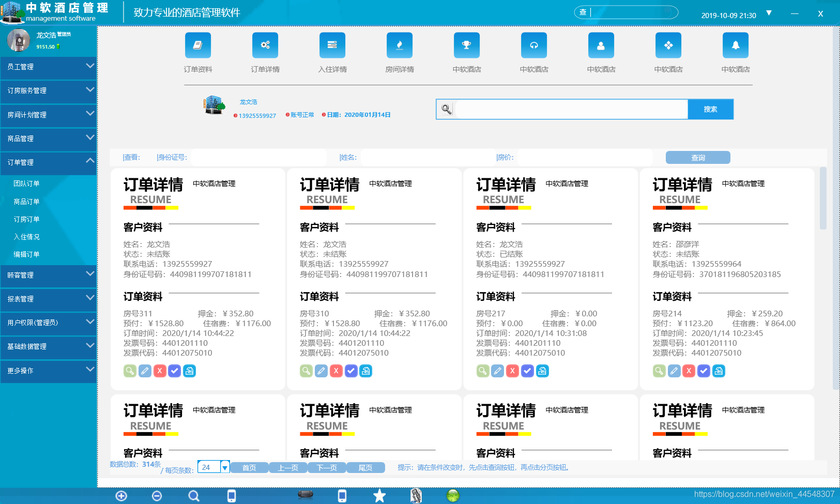The image size is (840, 504).
Task: Click the 13925559927 phone number link
Action: [257, 116]
